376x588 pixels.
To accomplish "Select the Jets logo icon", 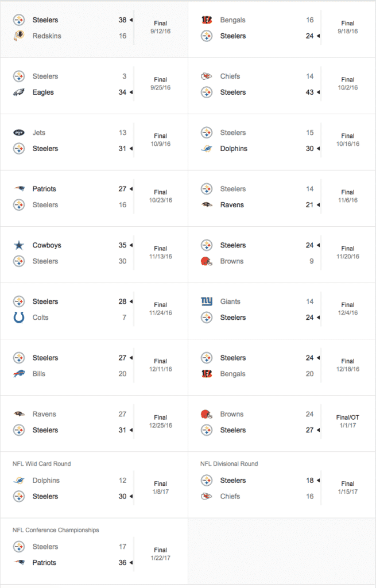I will click(19, 133).
